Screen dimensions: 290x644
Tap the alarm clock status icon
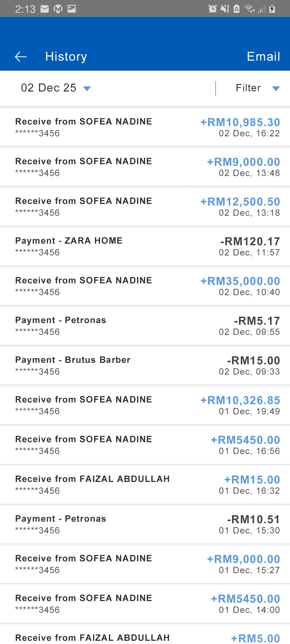coord(212,9)
